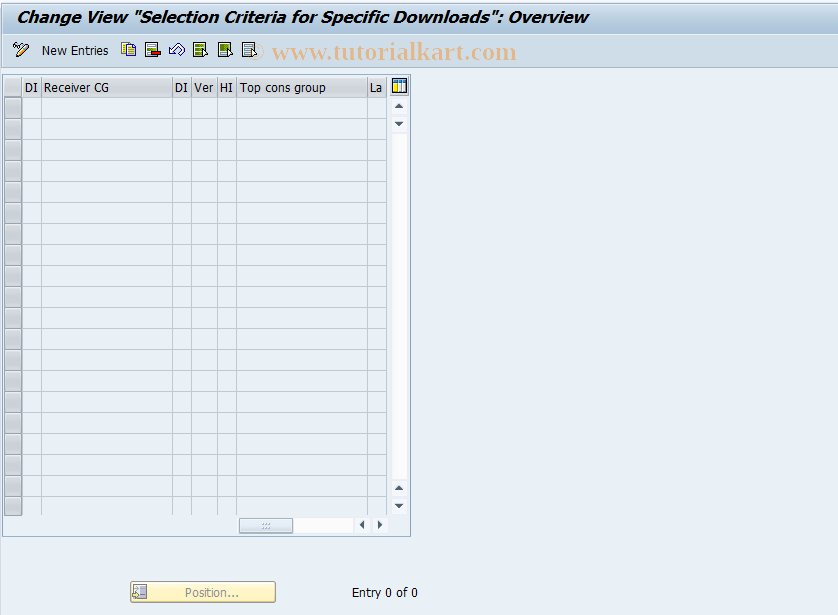Click the New Entries button

tap(75, 51)
